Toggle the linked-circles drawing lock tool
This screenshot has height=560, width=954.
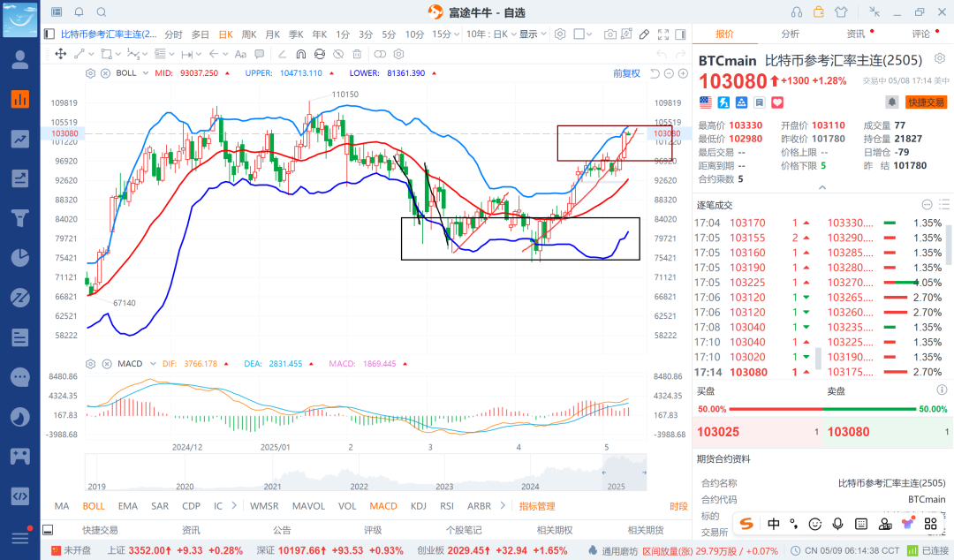click(x=380, y=54)
